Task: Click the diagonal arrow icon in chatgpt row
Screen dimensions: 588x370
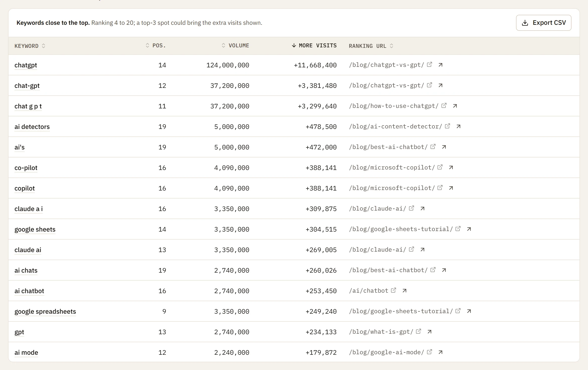Action: [440, 65]
